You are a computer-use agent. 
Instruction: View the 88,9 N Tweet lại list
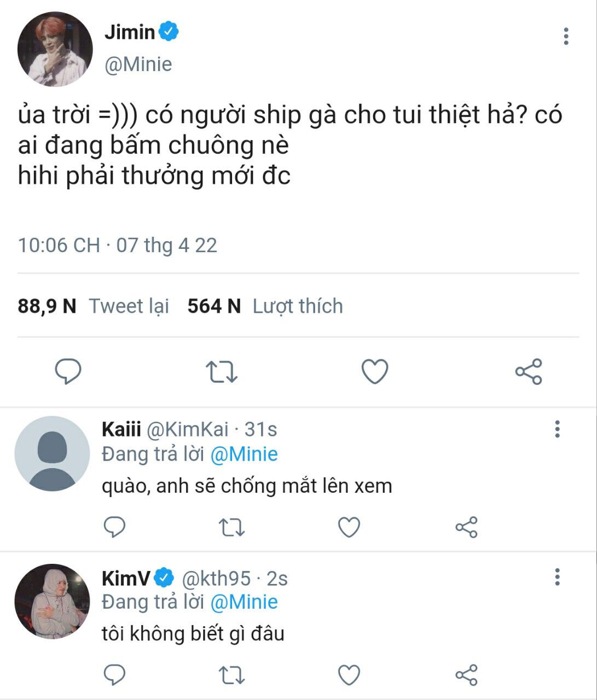[94, 306]
